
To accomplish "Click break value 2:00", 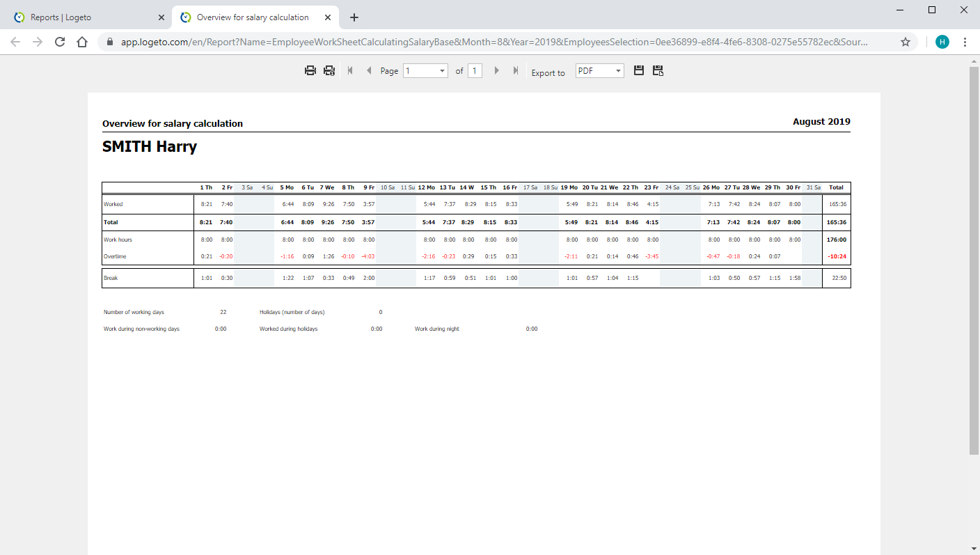I will point(369,278).
